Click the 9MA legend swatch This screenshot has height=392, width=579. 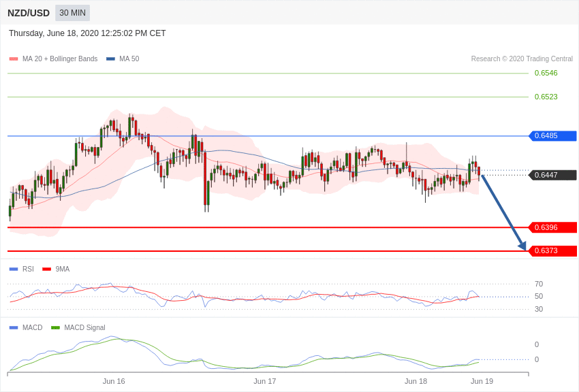point(47,269)
